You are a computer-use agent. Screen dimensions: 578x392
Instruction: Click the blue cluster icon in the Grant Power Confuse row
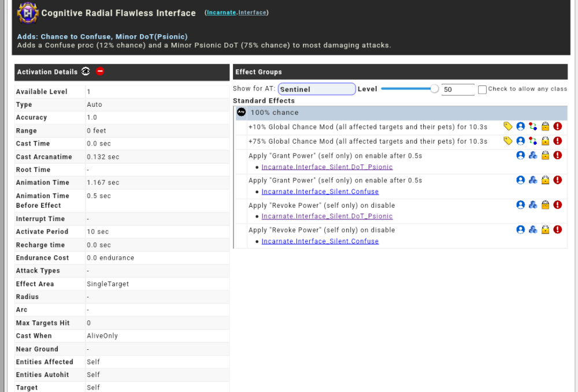[532, 180]
